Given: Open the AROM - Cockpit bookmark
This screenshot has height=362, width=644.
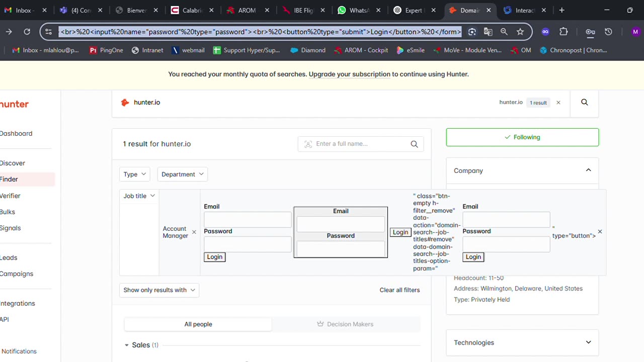Looking at the screenshot, I should coord(361,50).
